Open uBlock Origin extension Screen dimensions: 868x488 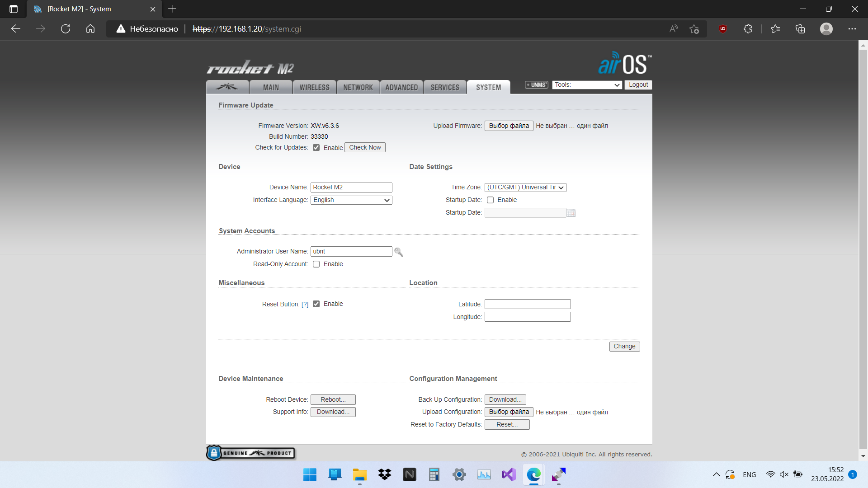coord(723,29)
